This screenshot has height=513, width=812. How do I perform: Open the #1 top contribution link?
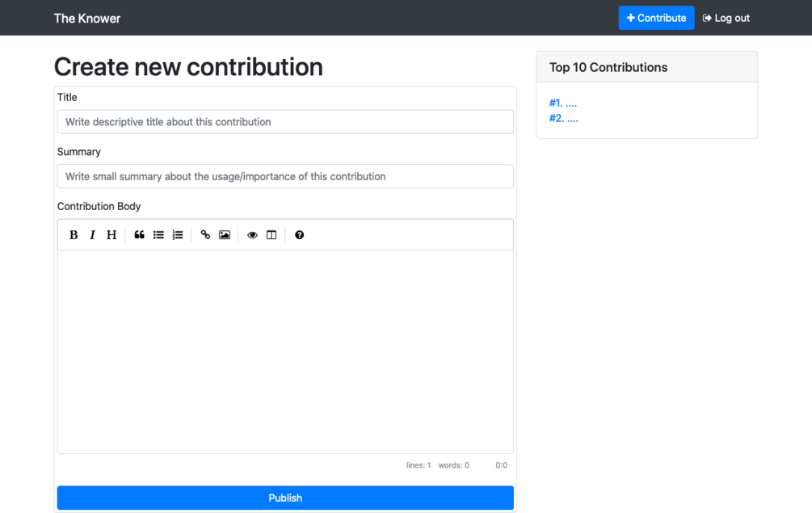tap(563, 103)
